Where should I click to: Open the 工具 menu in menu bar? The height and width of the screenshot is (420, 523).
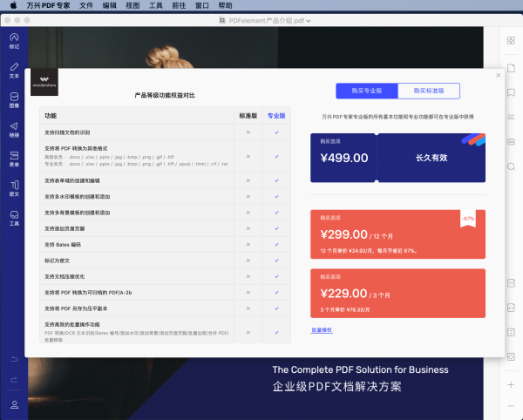(156, 5)
